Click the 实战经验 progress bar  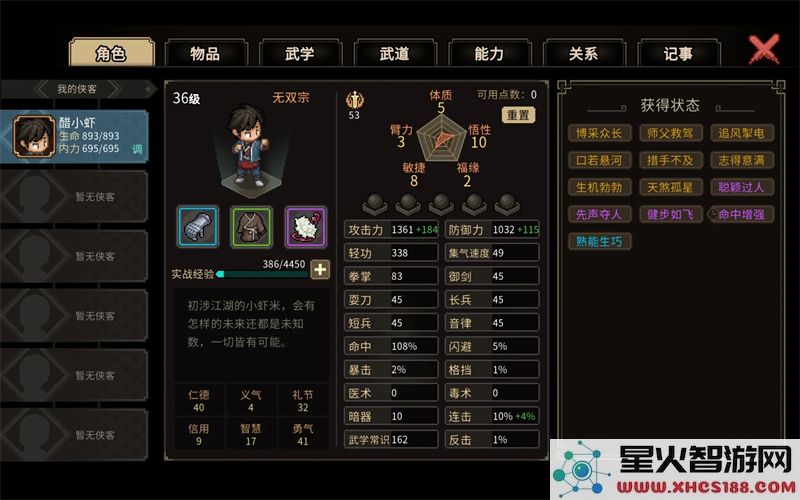(x=262, y=274)
